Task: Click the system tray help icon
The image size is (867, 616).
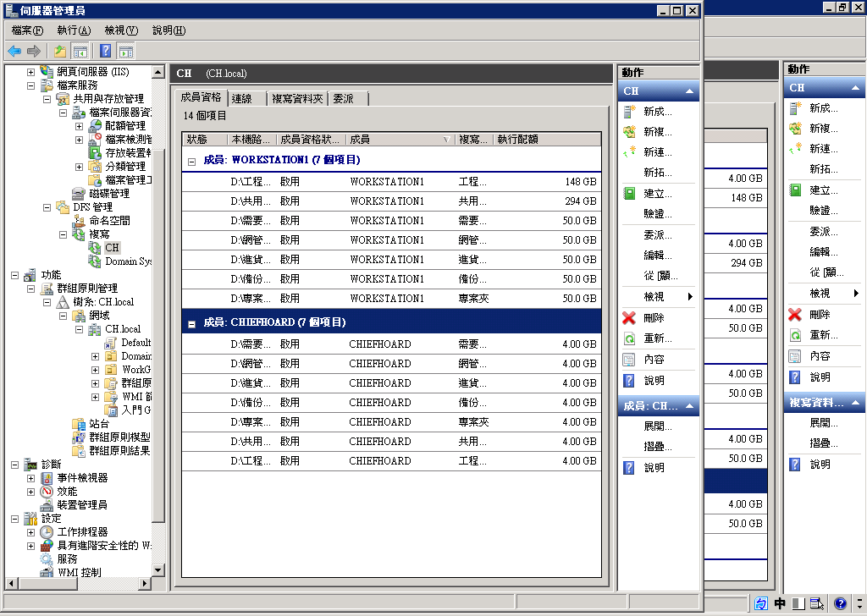Action: [x=840, y=603]
